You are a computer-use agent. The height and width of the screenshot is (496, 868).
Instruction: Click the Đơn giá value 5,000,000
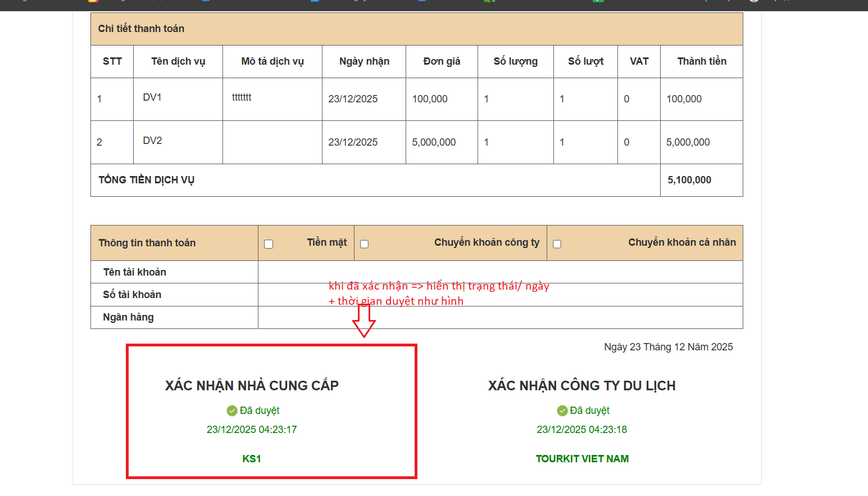coord(434,142)
